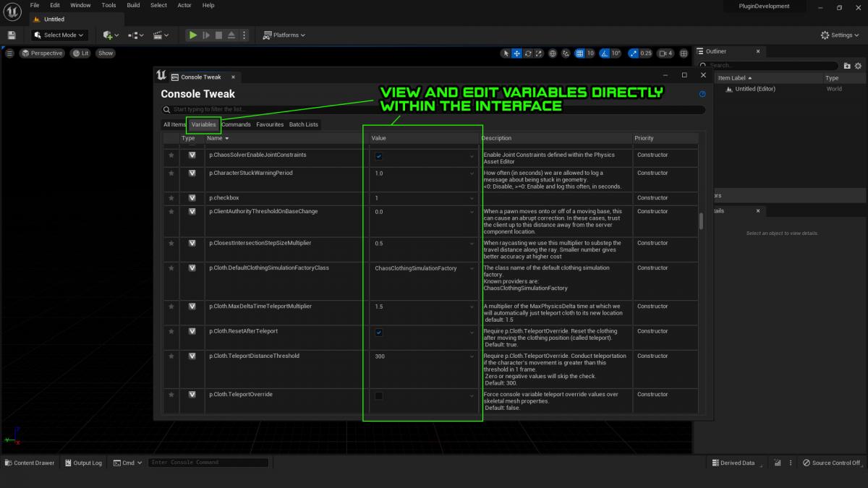Switch to the Commands tab
The width and height of the screenshot is (868, 488).
pyautogui.click(x=236, y=124)
